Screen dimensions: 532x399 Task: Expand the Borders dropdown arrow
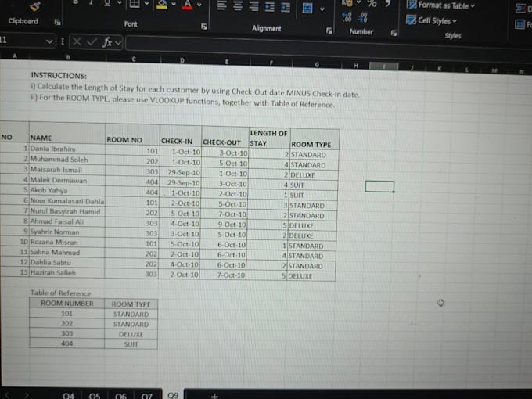[x=146, y=4]
